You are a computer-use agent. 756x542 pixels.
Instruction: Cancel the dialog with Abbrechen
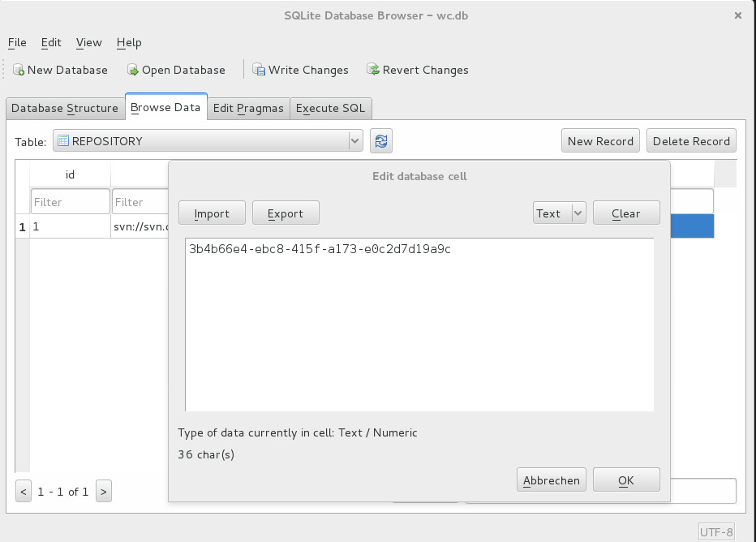(x=552, y=480)
